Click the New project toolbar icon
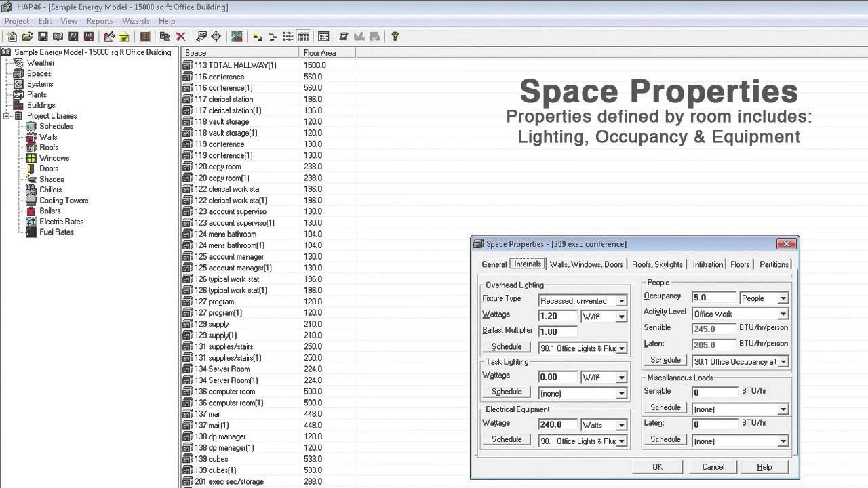 point(12,37)
